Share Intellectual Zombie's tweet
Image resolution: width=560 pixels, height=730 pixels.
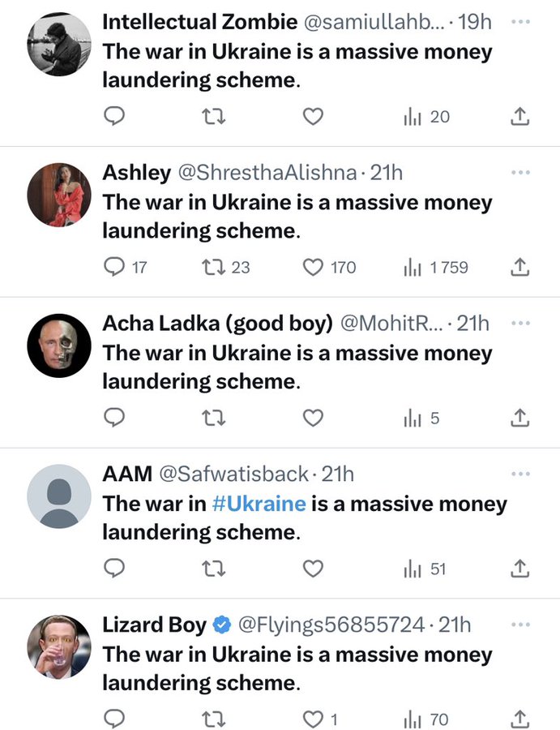pos(519,117)
